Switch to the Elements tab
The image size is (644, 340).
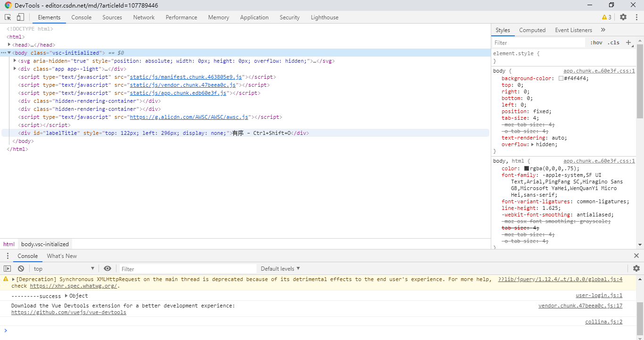tap(49, 17)
